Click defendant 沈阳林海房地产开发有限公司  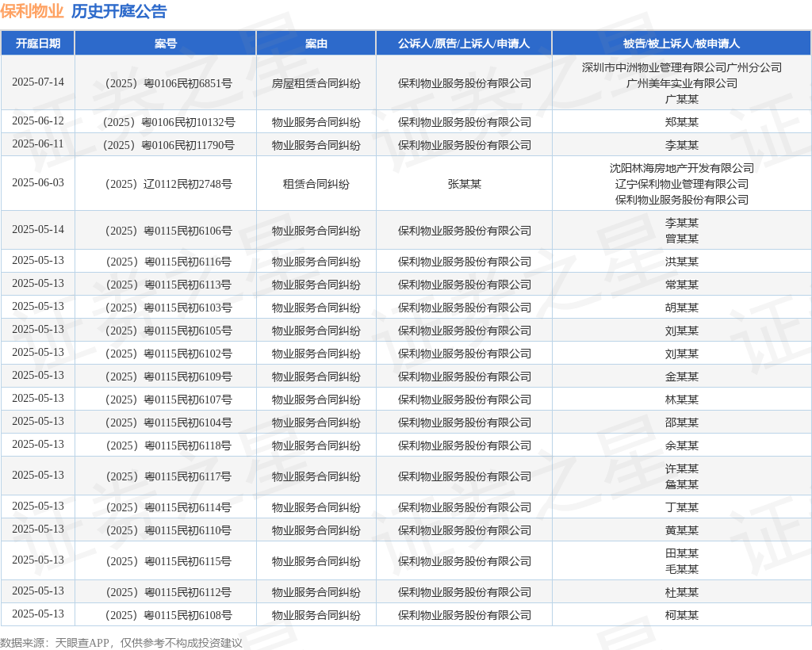tap(681, 168)
